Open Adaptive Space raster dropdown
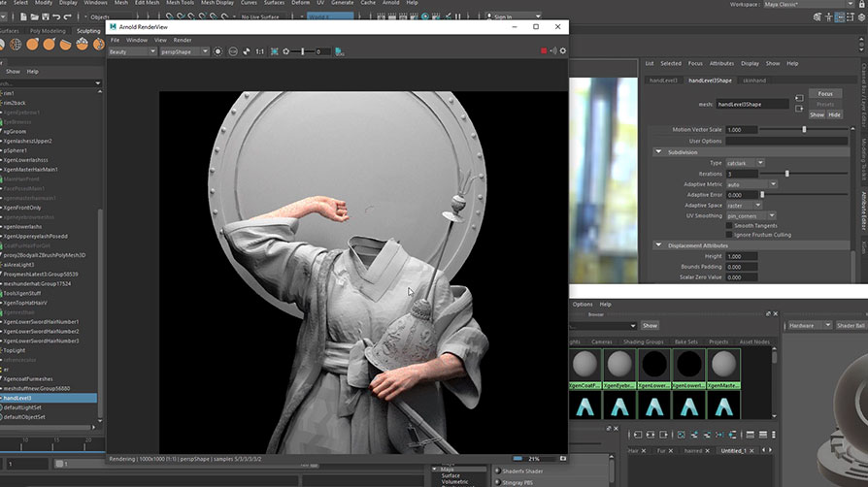The image size is (868, 487). click(744, 206)
